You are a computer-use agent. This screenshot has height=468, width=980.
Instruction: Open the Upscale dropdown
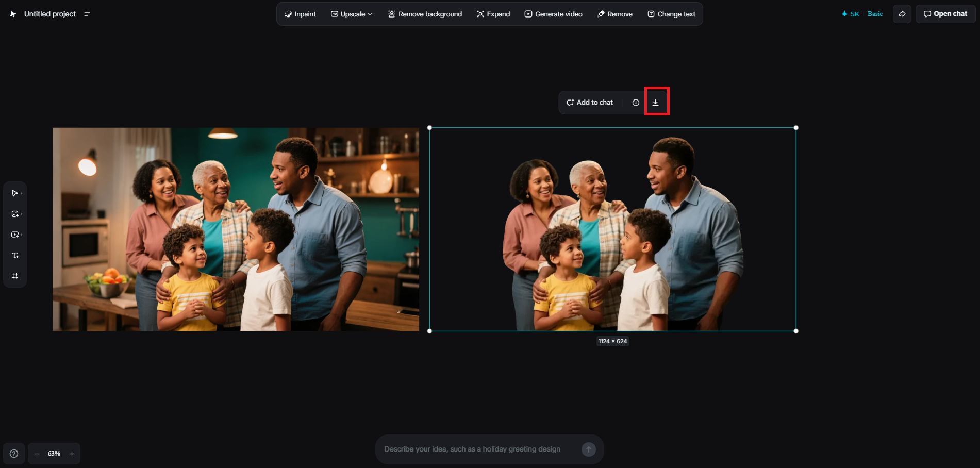pyautogui.click(x=352, y=14)
